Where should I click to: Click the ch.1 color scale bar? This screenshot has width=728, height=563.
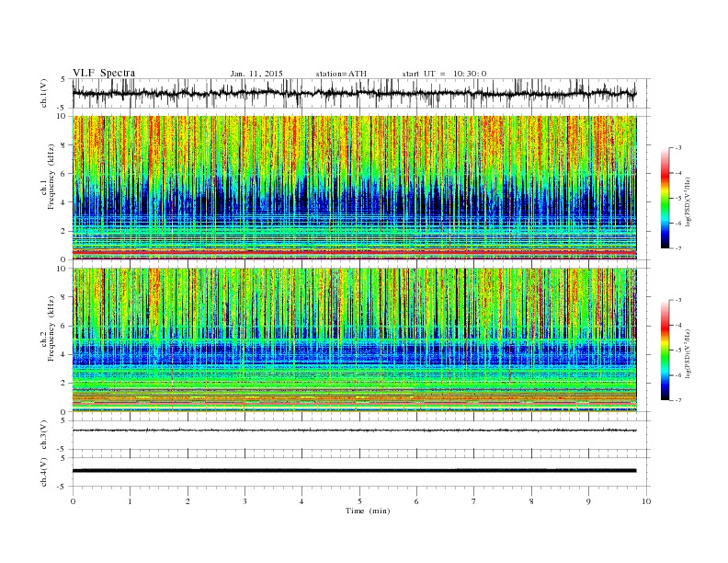[665, 198]
